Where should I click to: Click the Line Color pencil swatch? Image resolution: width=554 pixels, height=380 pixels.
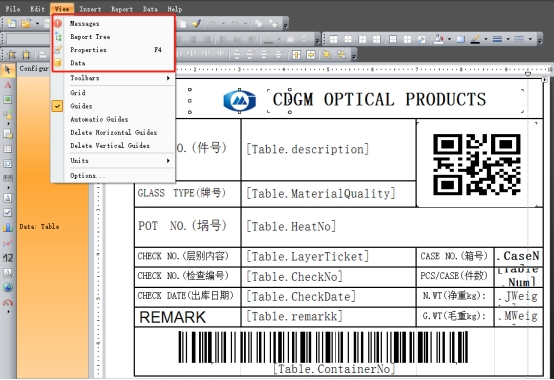click(476, 39)
